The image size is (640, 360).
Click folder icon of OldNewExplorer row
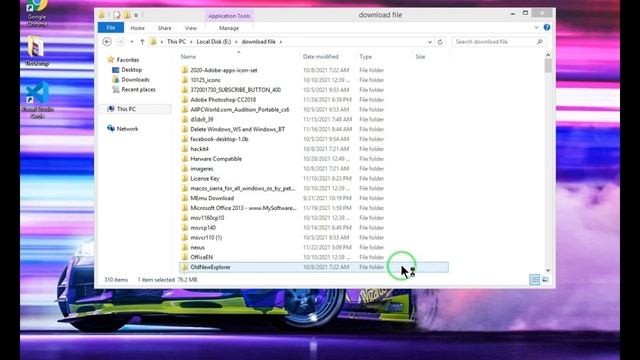[x=184, y=267]
